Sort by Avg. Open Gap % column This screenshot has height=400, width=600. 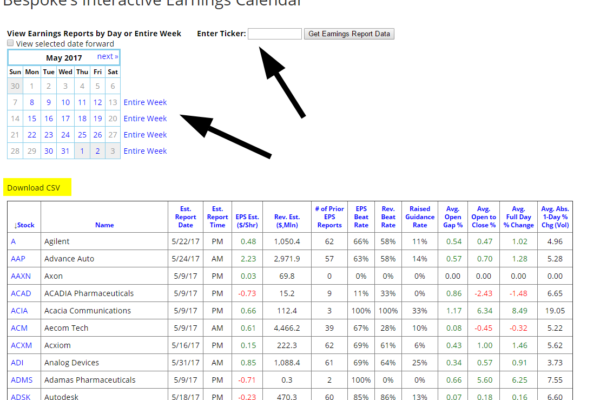453,217
